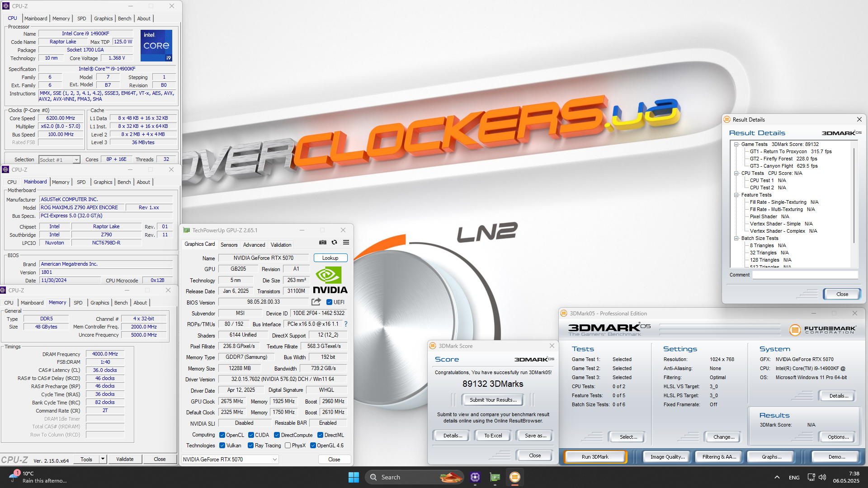Collapse the Batch Size Tests tree node

point(736,239)
